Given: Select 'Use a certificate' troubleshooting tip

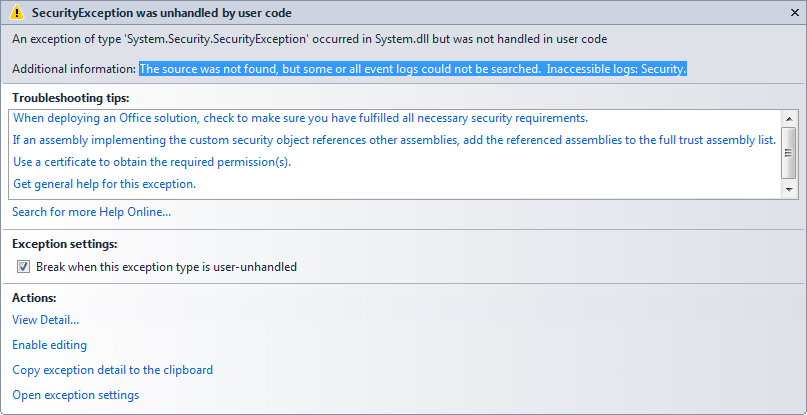Looking at the screenshot, I should (152, 162).
